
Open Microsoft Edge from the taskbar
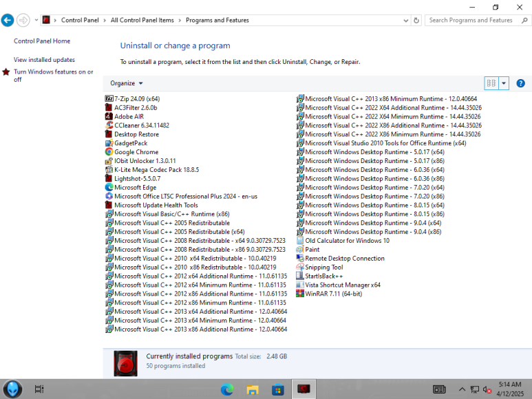pyautogui.click(x=227, y=389)
